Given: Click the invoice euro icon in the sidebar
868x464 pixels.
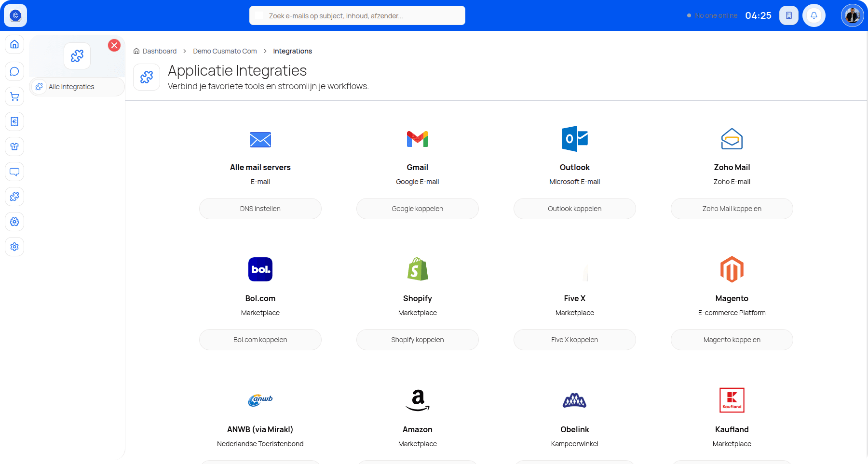Looking at the screenshot, I should tap(14, 121).
